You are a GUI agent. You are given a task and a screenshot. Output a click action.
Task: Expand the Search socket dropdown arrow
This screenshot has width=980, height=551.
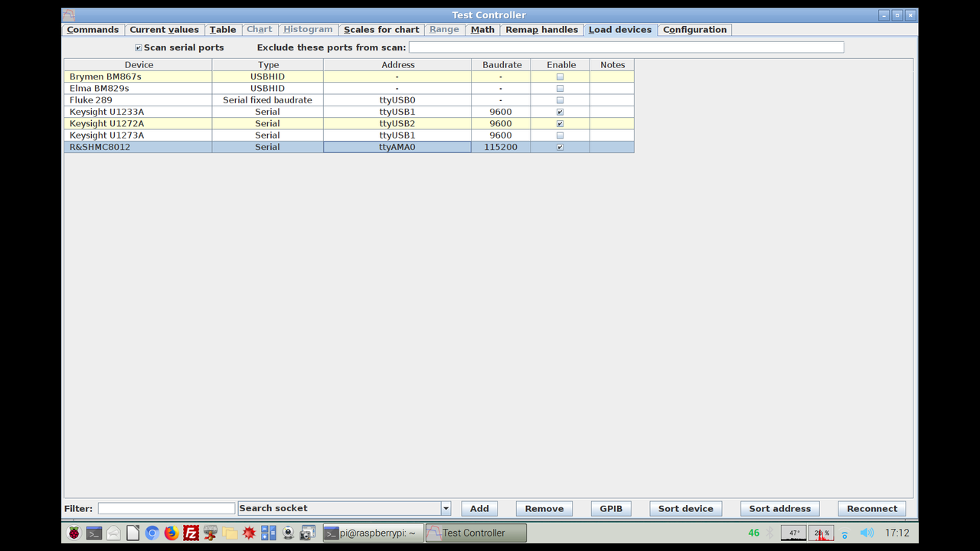[x=446, y=508]
